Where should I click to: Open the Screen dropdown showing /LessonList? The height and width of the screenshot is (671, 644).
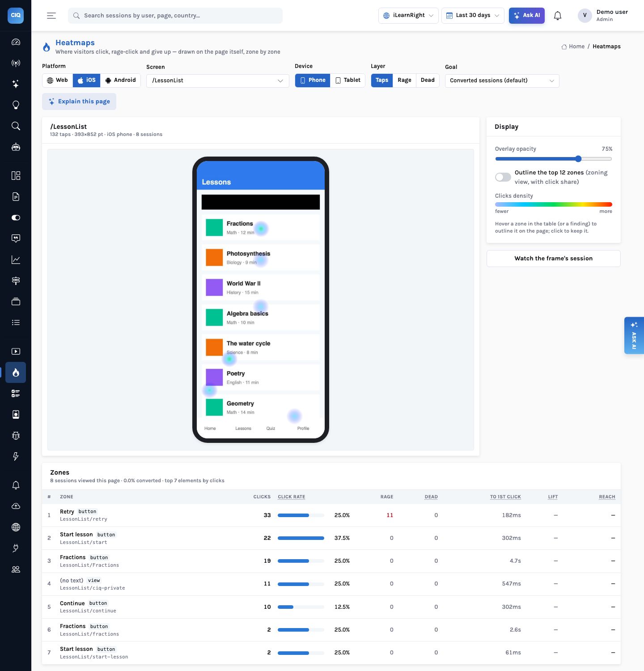point(218,81)
